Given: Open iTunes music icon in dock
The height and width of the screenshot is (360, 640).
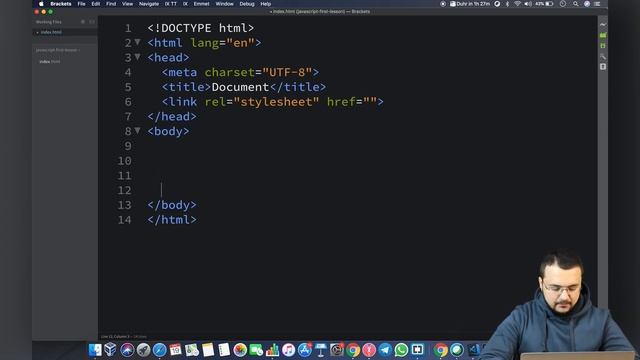Looking at the screenshot, I should [289, 350].
